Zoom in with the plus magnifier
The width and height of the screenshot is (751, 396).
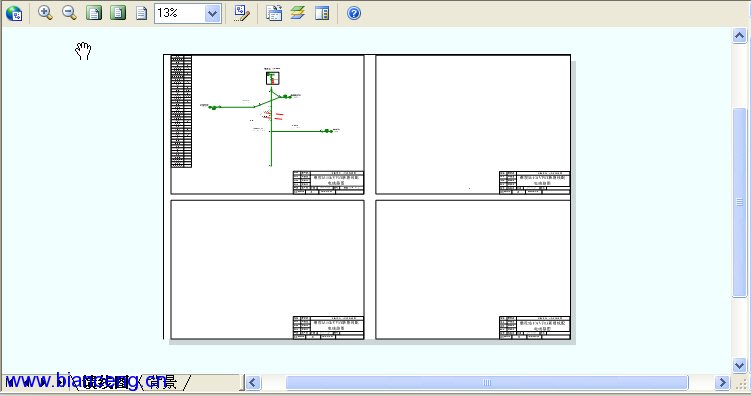tap(46, 13)
